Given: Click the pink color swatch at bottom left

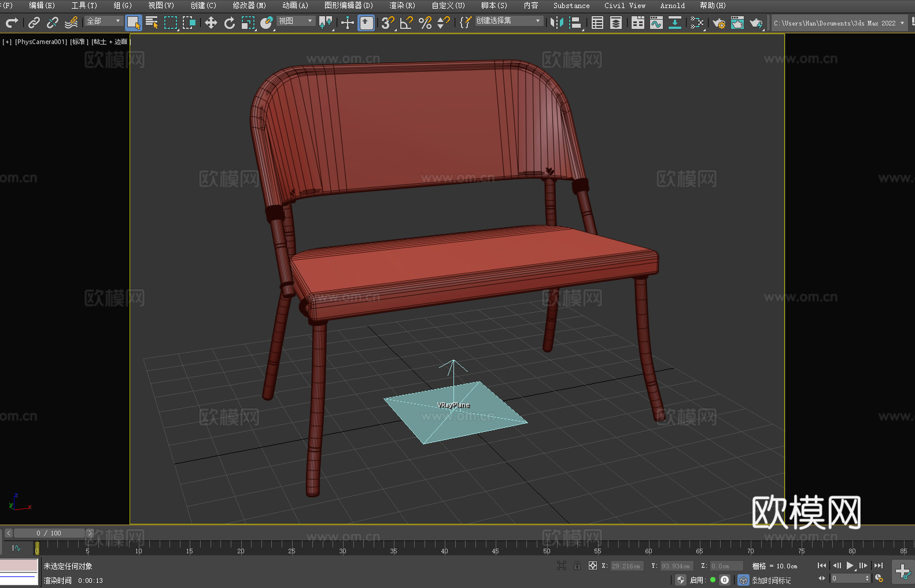Looking at the screenshot, I should [x=19, y=565].
